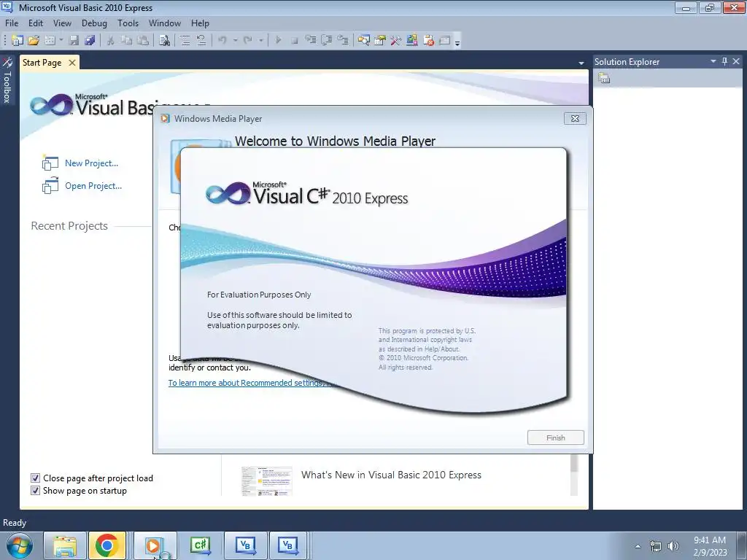Close the Windows Media Player dialog
Screen dimensions: 747x560
575,119
